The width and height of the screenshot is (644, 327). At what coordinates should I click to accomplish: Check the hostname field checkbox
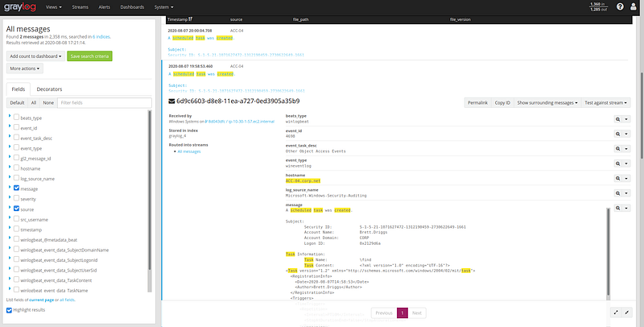16,168
